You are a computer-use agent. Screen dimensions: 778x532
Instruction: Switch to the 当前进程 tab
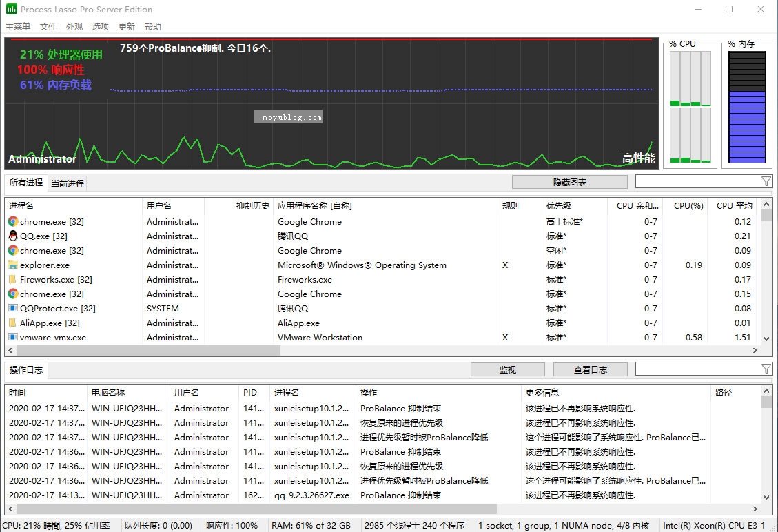point(68,183)
